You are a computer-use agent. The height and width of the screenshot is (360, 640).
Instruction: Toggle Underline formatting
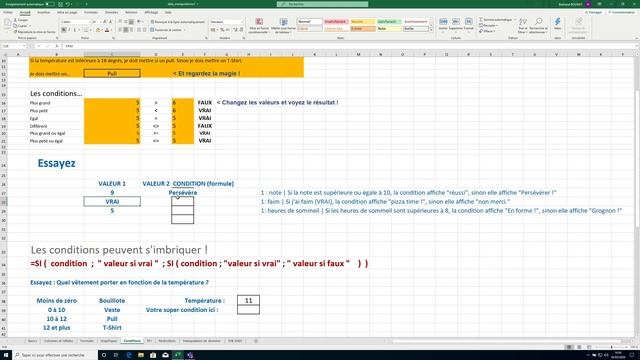click(75, 30)
